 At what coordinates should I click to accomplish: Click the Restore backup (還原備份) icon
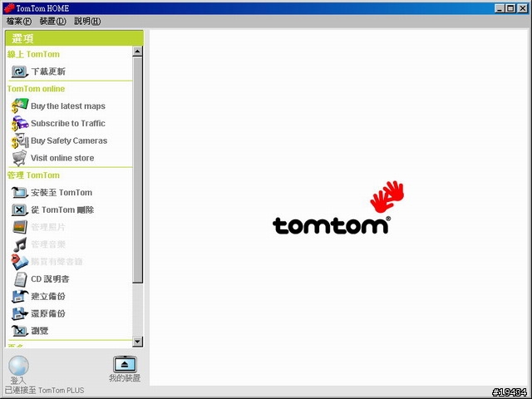(19, 313)
